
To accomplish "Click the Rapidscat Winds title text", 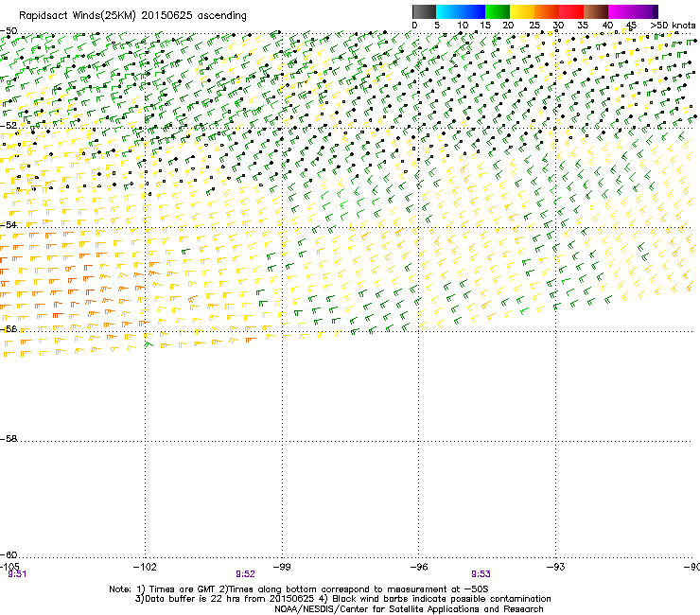I will pos(132,16).
